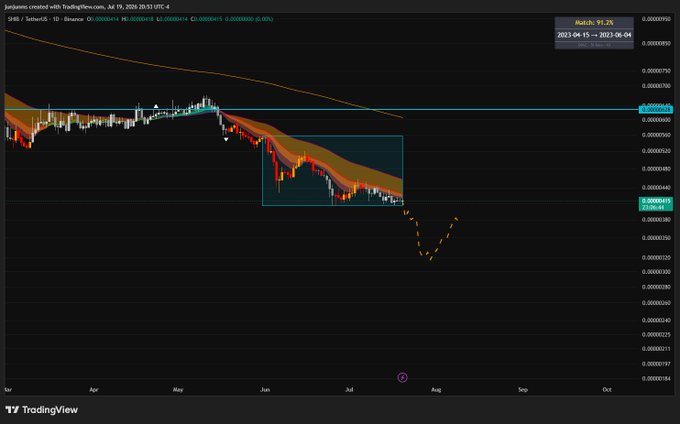Click the 'Sep' label on the time axis
680x424 pixels.
[523, 389]
